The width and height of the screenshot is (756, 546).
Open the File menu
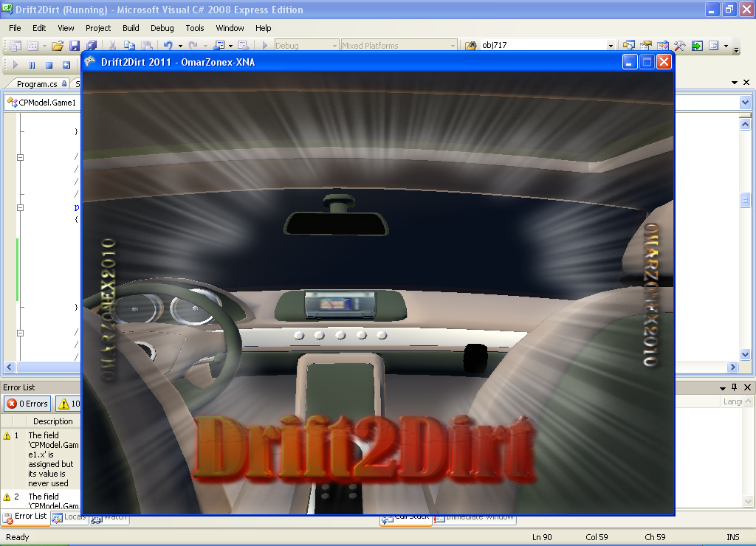[15, 28]
